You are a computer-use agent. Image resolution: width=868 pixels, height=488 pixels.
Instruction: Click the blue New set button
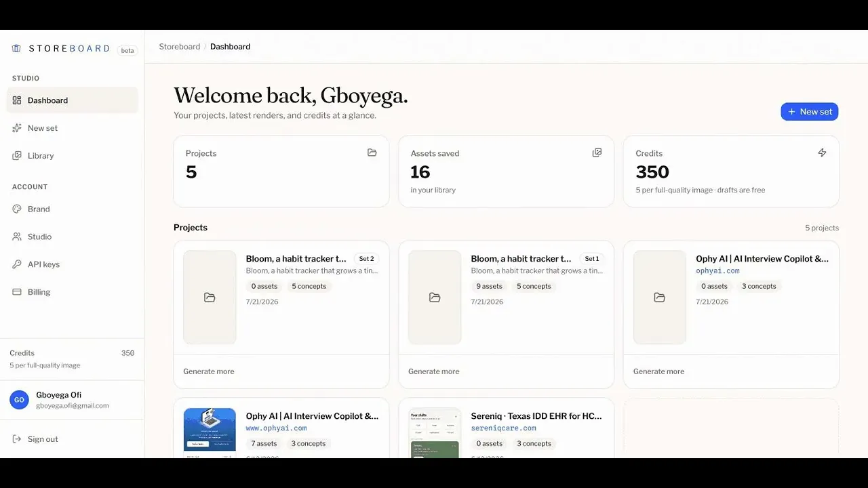810,112
